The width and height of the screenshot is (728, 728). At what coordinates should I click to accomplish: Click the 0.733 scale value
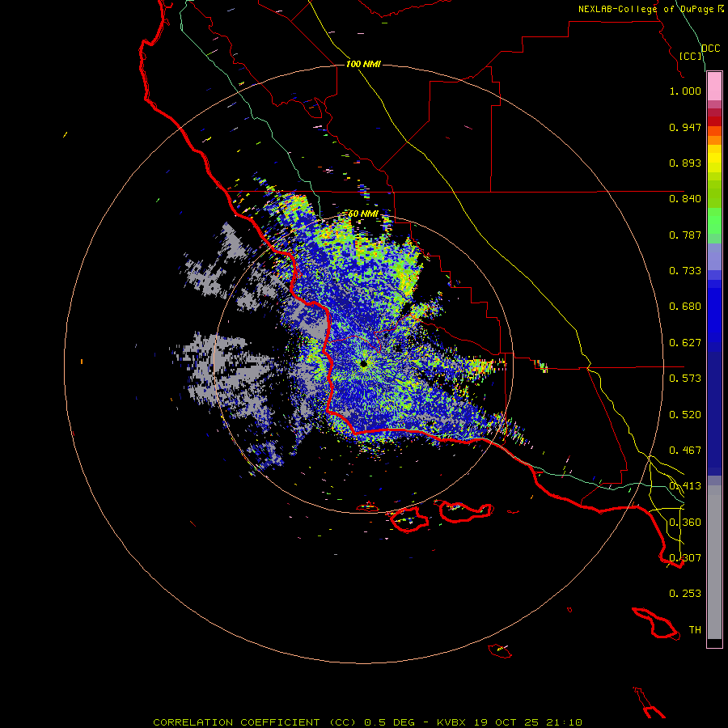(x=685, y=271)
